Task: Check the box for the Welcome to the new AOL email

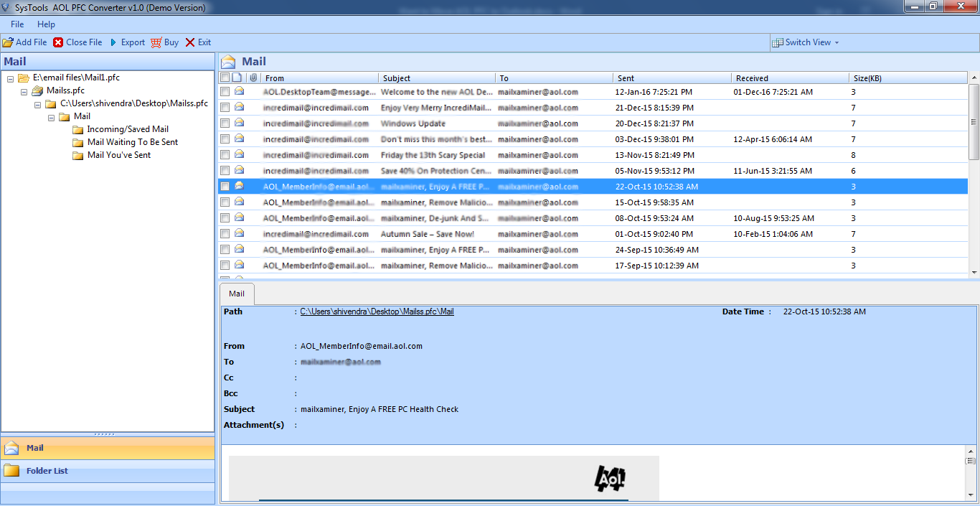Action: tap(225, 92)
